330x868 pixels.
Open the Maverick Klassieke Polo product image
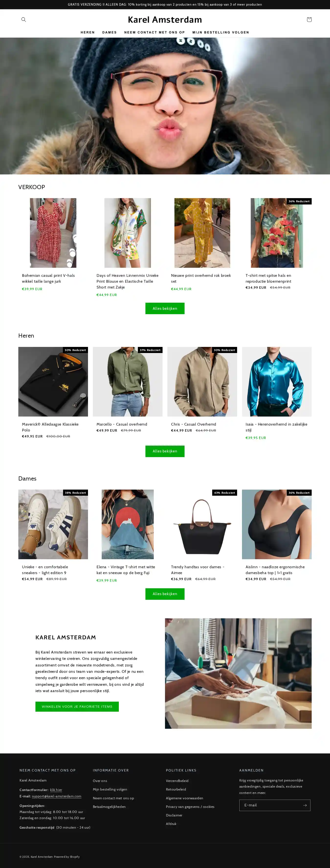tap(53, 382)
